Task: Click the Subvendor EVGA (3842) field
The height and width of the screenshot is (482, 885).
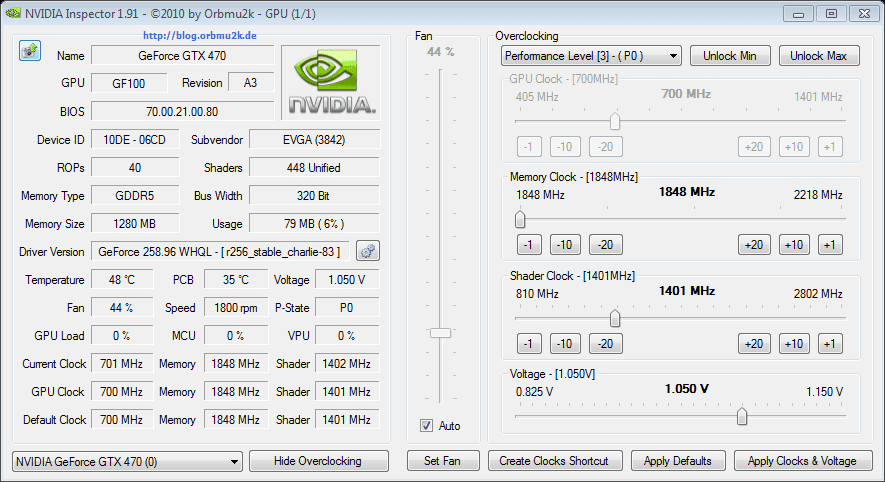Action: coord(314,139)
